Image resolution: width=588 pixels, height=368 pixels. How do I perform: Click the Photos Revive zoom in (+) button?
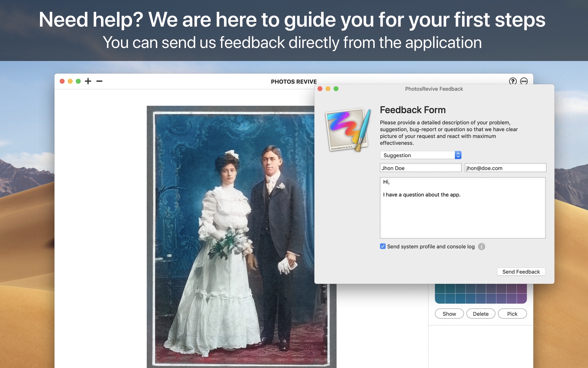88,81
